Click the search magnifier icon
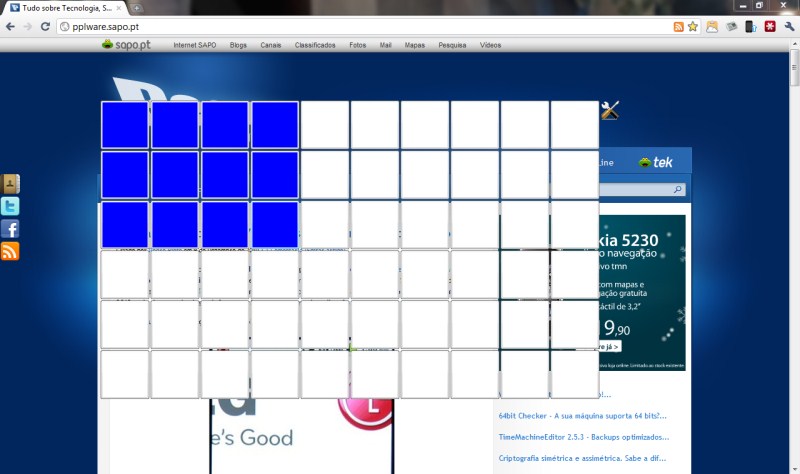Viewport: 800px width, 474px height. 678,189
